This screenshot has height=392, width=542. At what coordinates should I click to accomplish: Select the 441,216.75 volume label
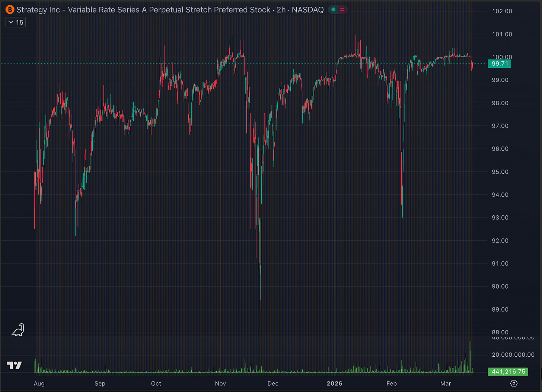coord(508,372)
